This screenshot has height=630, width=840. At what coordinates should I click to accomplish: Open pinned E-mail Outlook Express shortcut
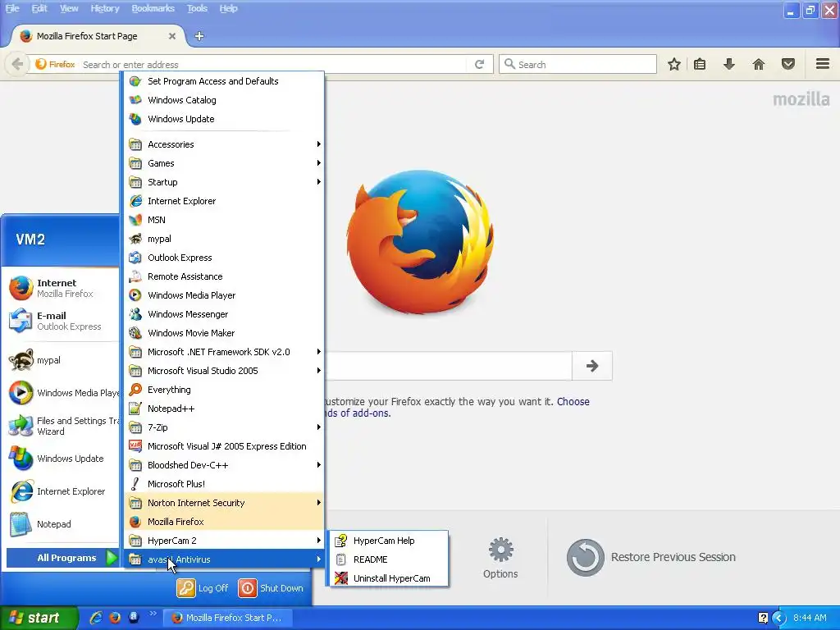pos(61,321)
